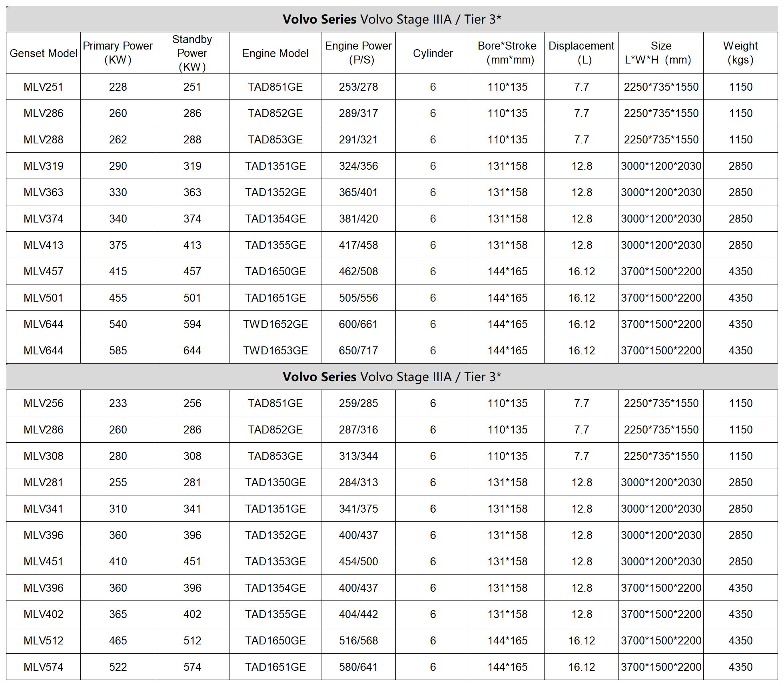Click the primary power value '465'
The width and height of the screenshot is (784, 686).
[118, 640]
